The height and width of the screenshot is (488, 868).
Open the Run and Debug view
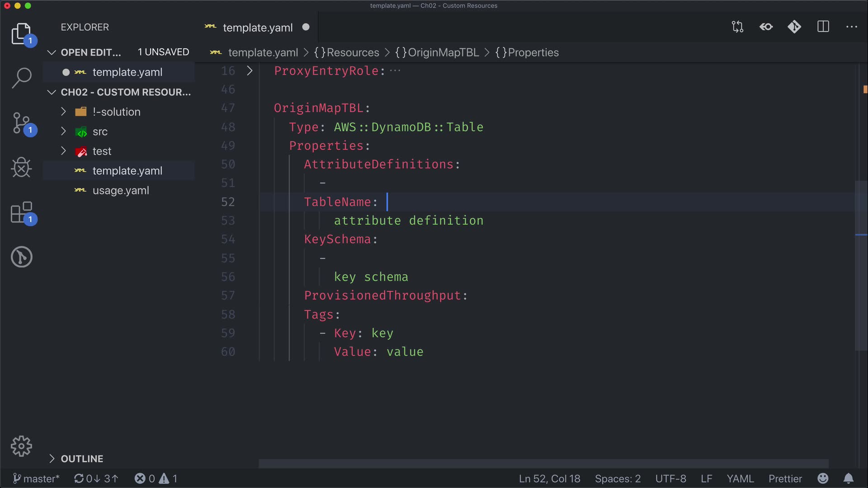[21, 168]
